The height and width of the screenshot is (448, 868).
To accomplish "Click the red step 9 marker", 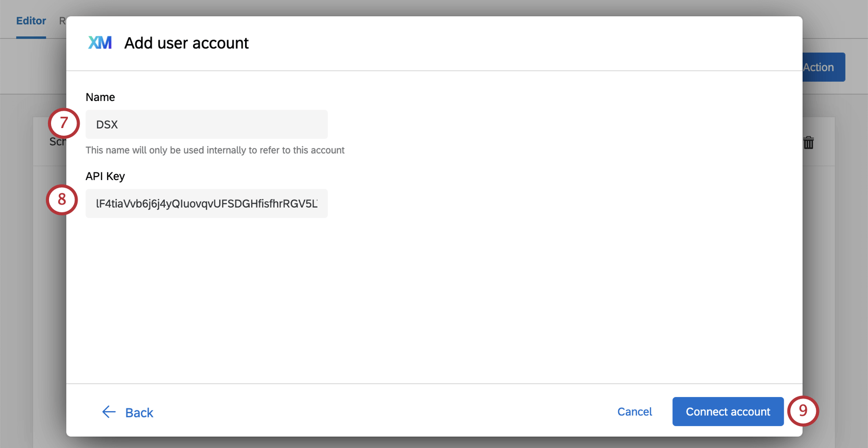I will [x=803, y=411].
